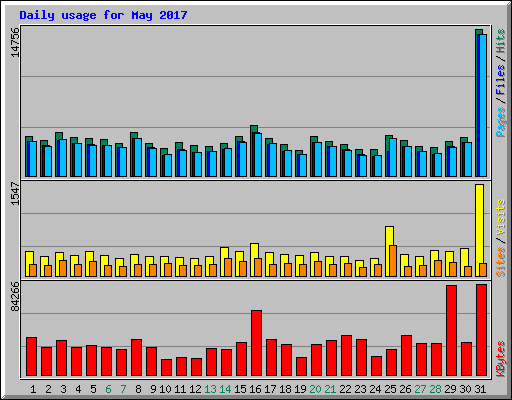The width and height of the screenshot is (512, 400).
Task: Click the day 8 cyan pages bar
Action: pos(138,157)
